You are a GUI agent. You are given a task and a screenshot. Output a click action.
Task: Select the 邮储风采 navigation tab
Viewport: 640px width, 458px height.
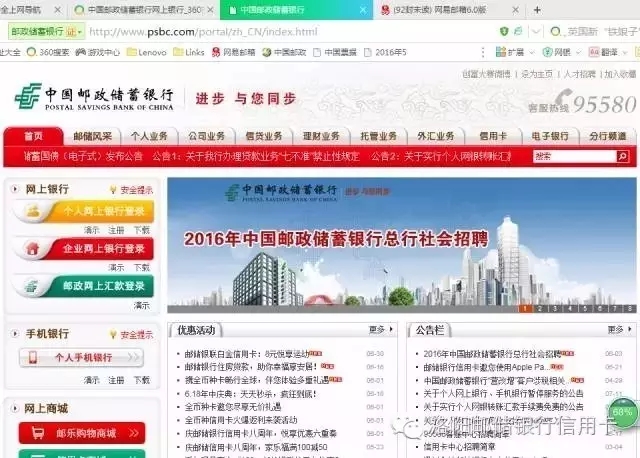pyautogui.click(x=93, y=136)
